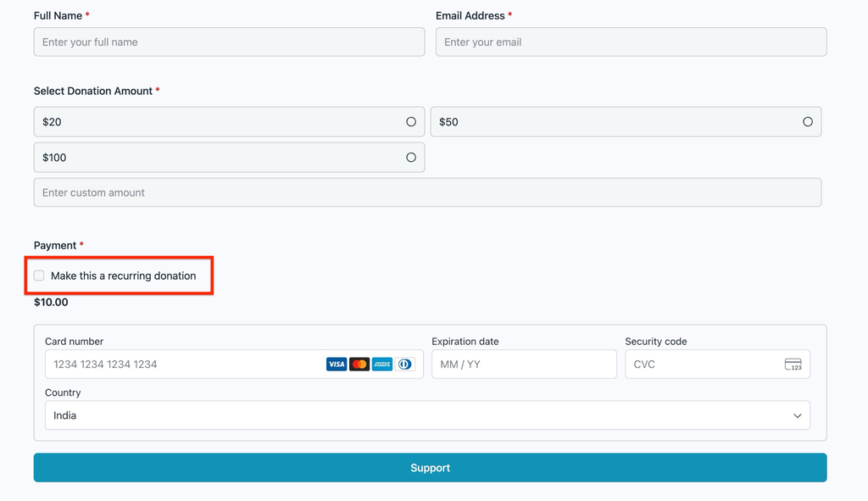This screenshot has height=501, width=868.
Task: Click the Expiration date MM / YY field
Action: [524, 365]
